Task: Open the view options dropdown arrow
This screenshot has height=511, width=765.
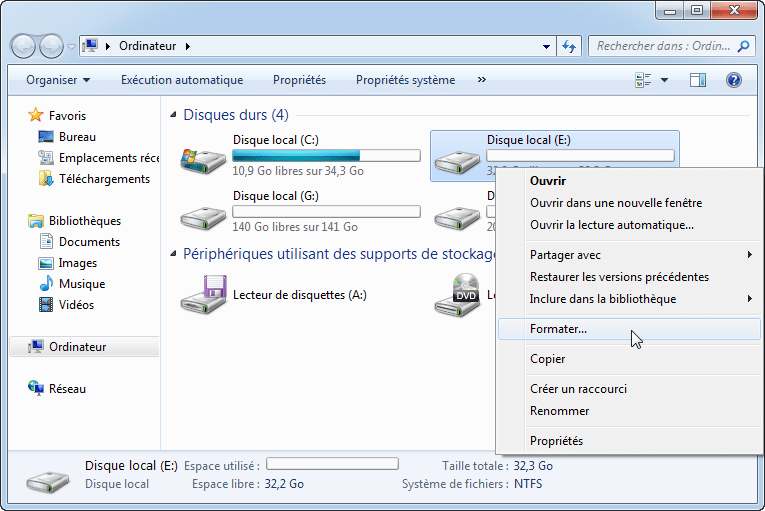Action: [x=664, y=80]
